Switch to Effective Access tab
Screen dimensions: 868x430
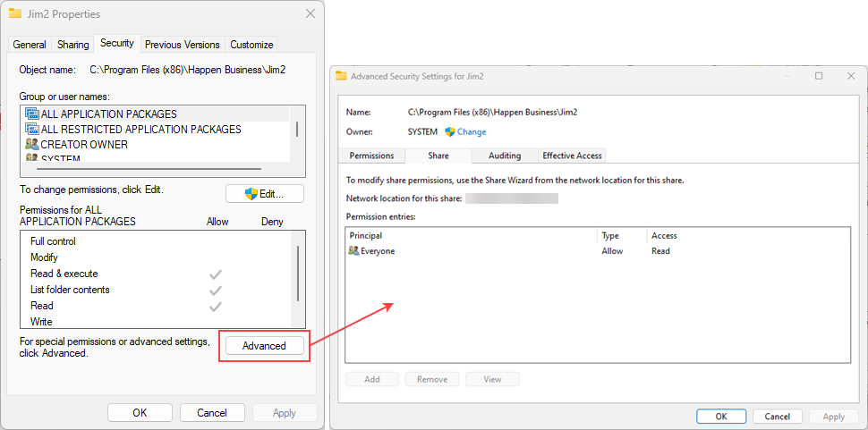pos(572,156)
